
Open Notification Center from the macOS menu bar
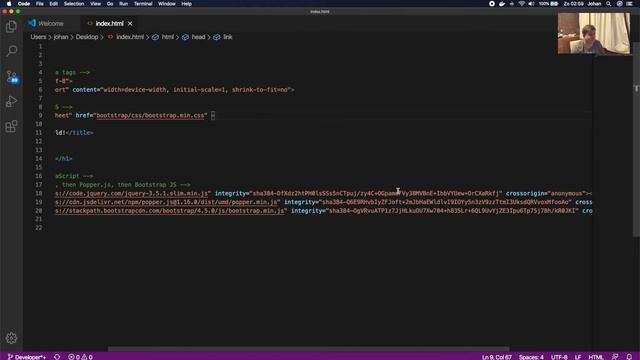point(629,4)
